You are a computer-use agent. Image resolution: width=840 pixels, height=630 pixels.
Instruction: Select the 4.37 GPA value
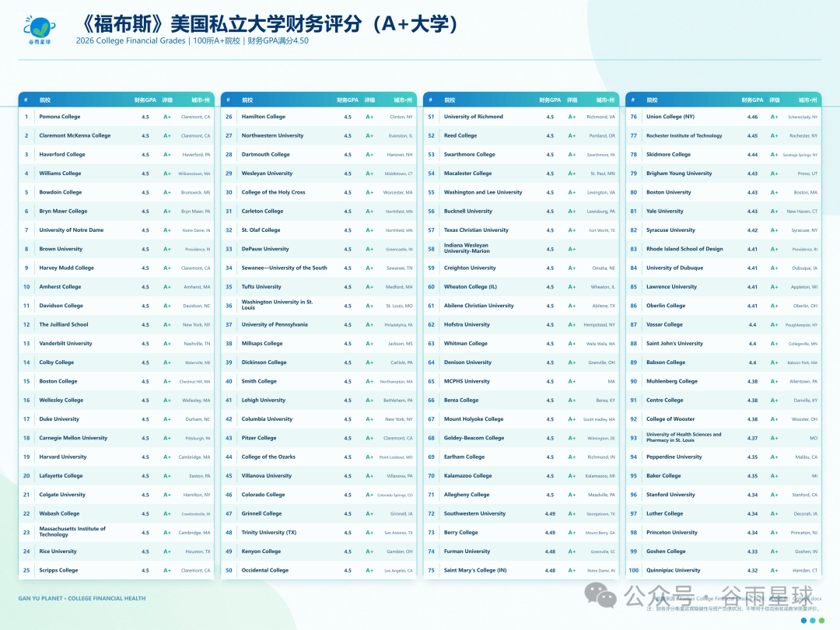click(x=753, y=438)
